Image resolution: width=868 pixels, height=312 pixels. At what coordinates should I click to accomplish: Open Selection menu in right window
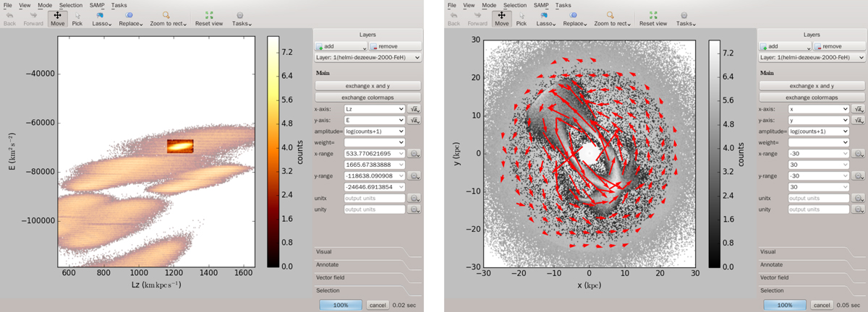515,5
